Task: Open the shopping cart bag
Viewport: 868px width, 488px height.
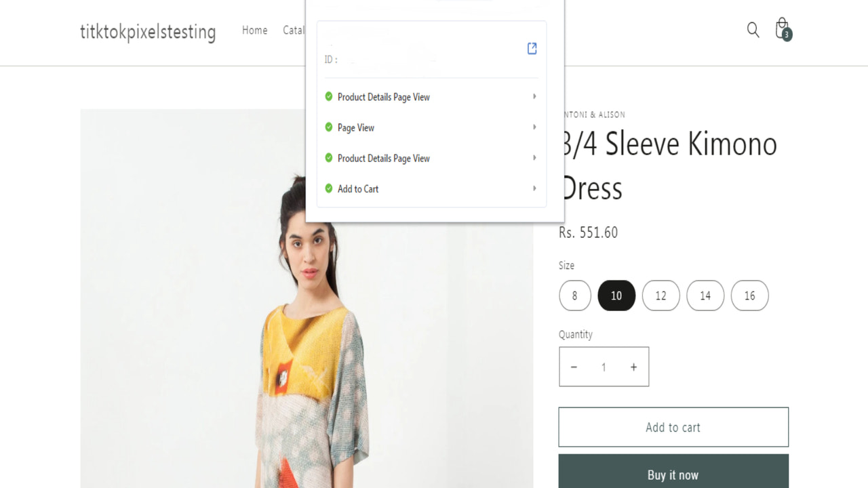Action: 781,30
